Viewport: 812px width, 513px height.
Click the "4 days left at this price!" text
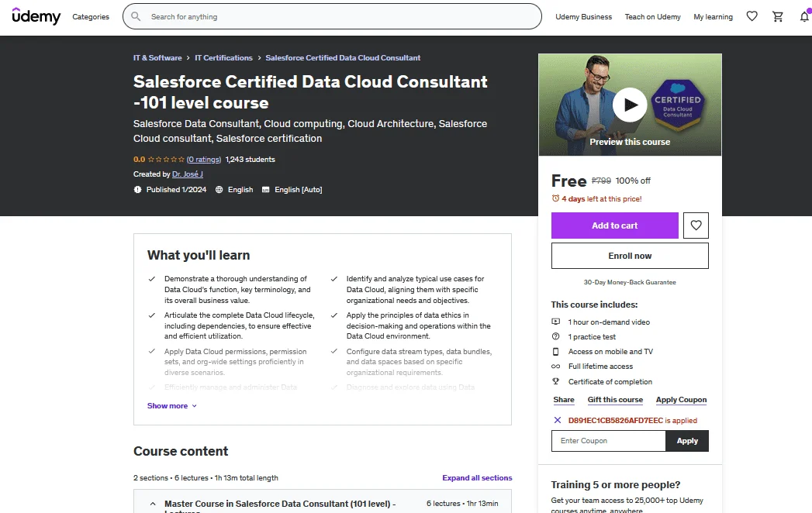[x=602, y=199]
